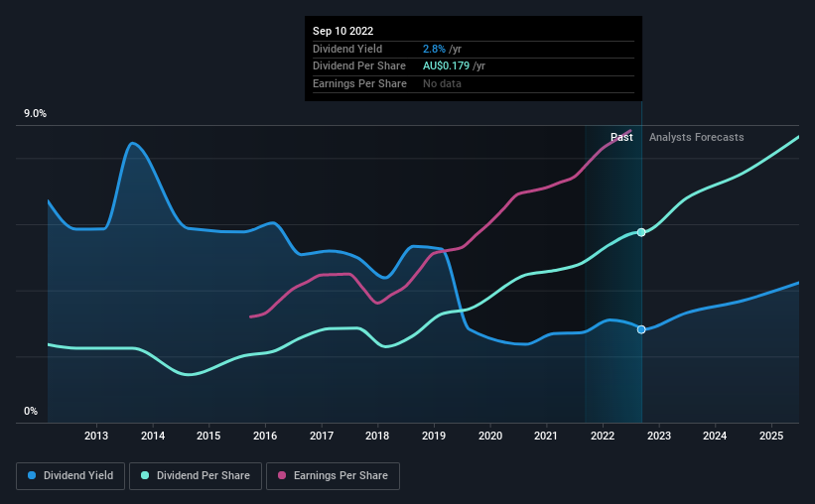Click the Dividend Yield row in tooltip
815x504 pixels.
pyautogui.click(x=474, y=49)
